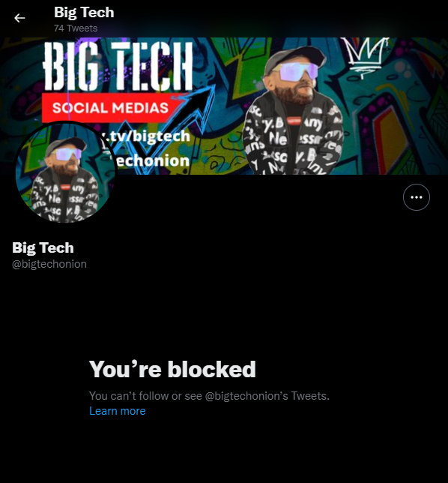Select the @bigtechonion handle under the name

49,264
